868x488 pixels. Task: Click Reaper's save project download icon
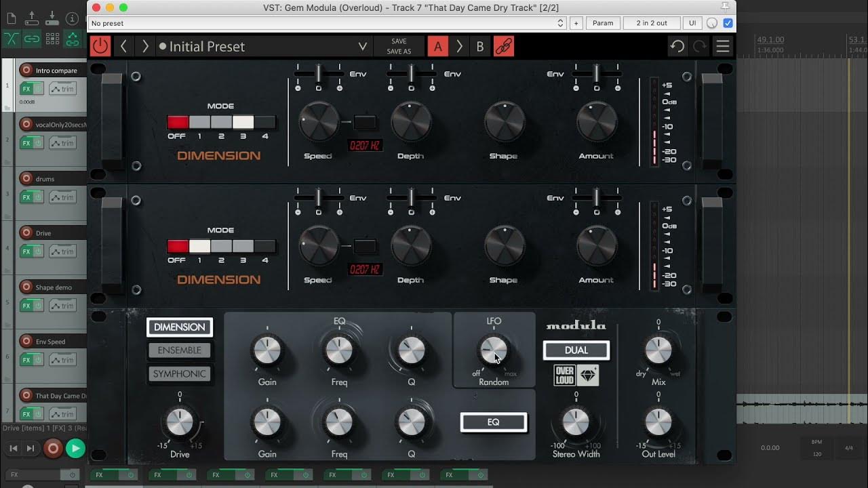(52, 18)
